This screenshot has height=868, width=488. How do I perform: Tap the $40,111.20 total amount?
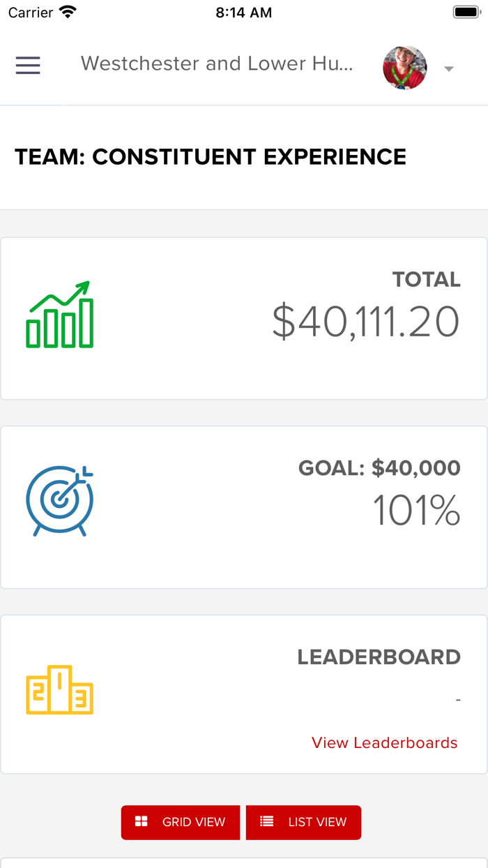[x=366, y=322]
